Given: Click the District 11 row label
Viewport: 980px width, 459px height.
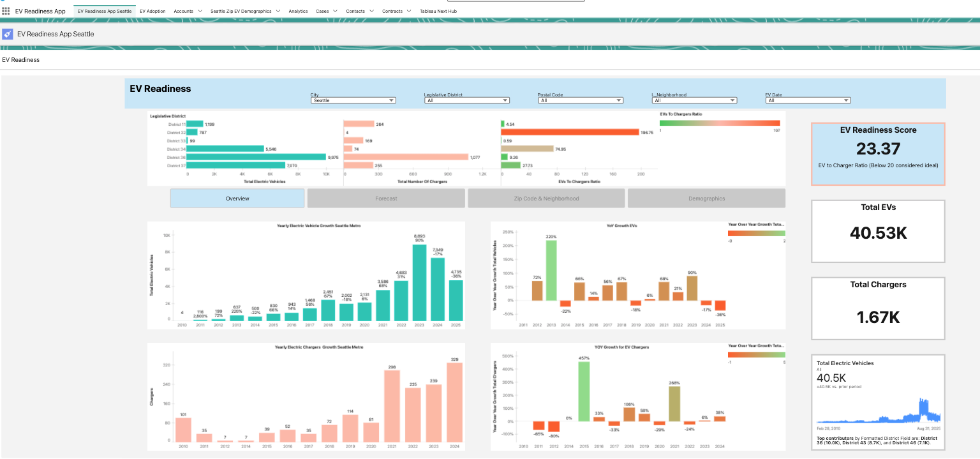Looking at the screenshot, I should click(x=175, y=124).
